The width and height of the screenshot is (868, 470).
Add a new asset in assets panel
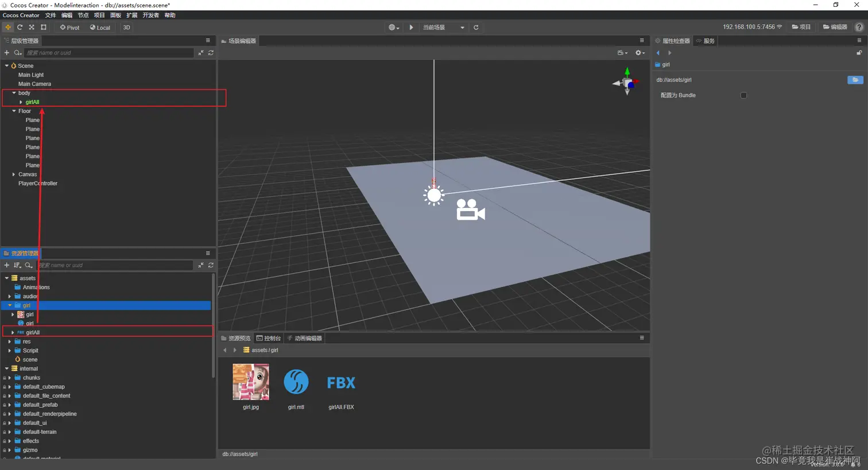tap(7, 265)
